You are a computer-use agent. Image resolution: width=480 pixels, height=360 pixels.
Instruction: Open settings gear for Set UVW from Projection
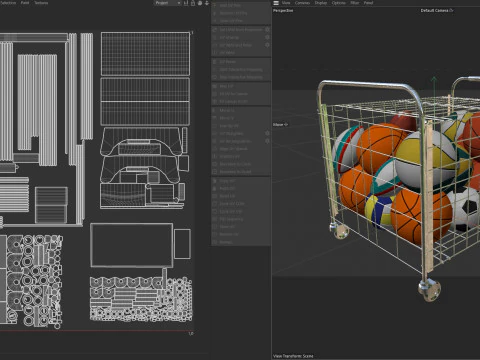(x=267, y=30)
